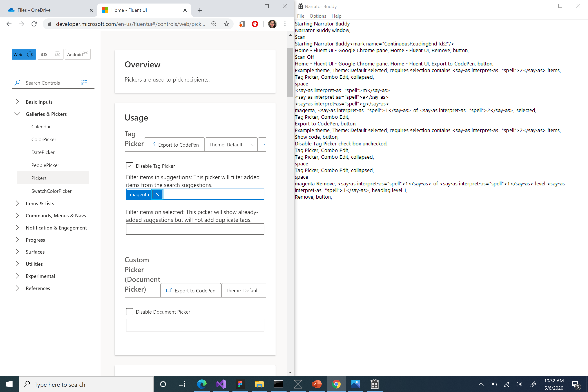Remove the magenta tag using its X
The width and height of the screenshot is (588, 392).
click(x=157, y=194)
